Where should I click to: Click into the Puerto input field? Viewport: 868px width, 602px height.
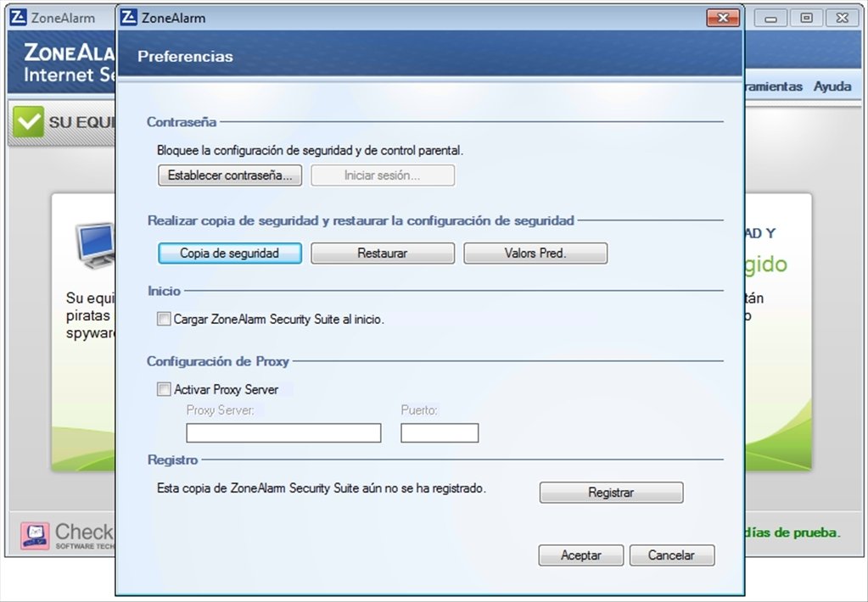(440, 432)
